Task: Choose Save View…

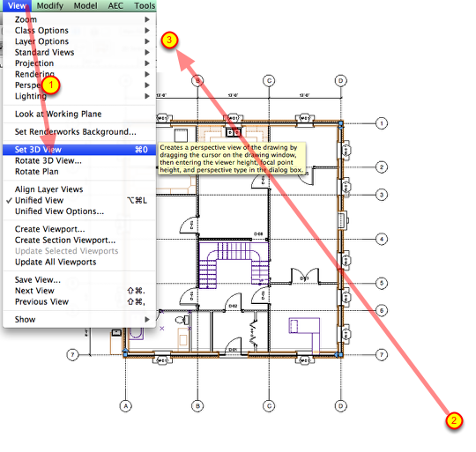Action: pos(79,279)
